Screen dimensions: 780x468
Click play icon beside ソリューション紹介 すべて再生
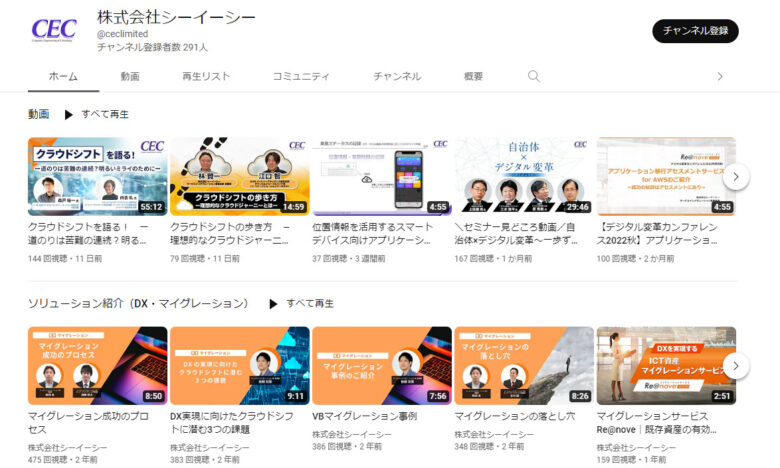point(273,304)
